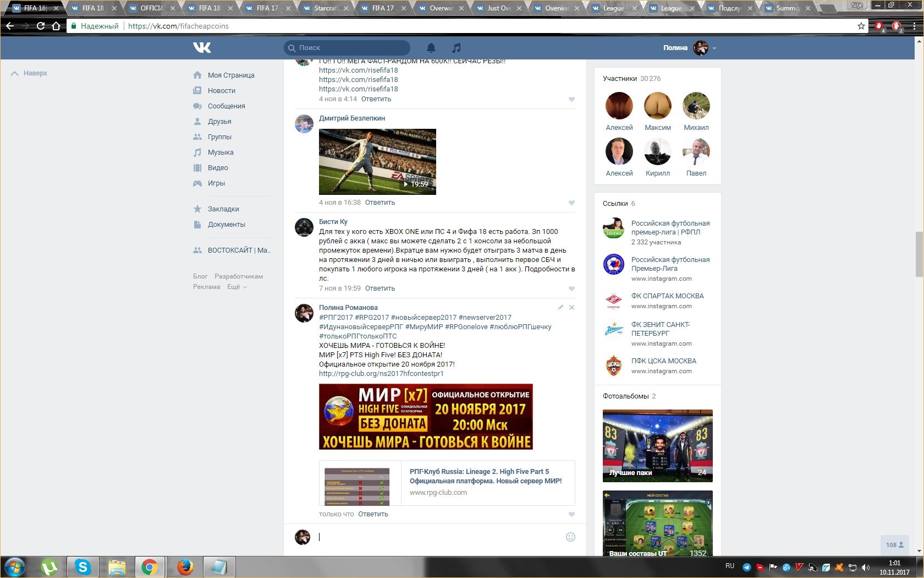Open Дмитрий Безлепкин's profile name
This screenshot has width=924, height=578.
352,118
